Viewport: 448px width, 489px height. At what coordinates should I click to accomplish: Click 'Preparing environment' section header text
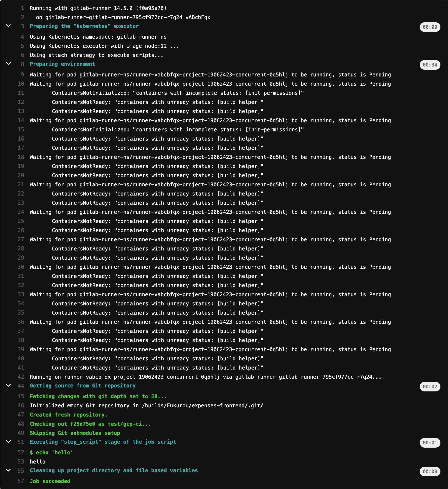pos(62,64)
